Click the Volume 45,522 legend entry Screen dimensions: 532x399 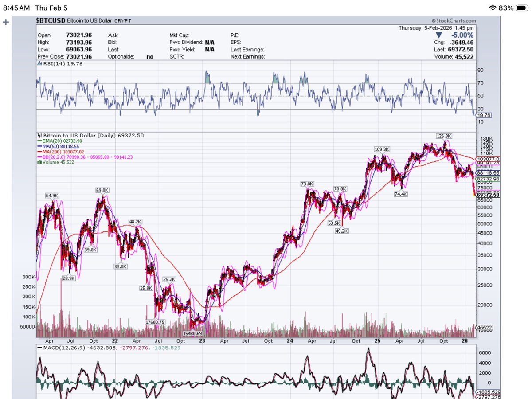pyautogui.click(x=56, y=162)
